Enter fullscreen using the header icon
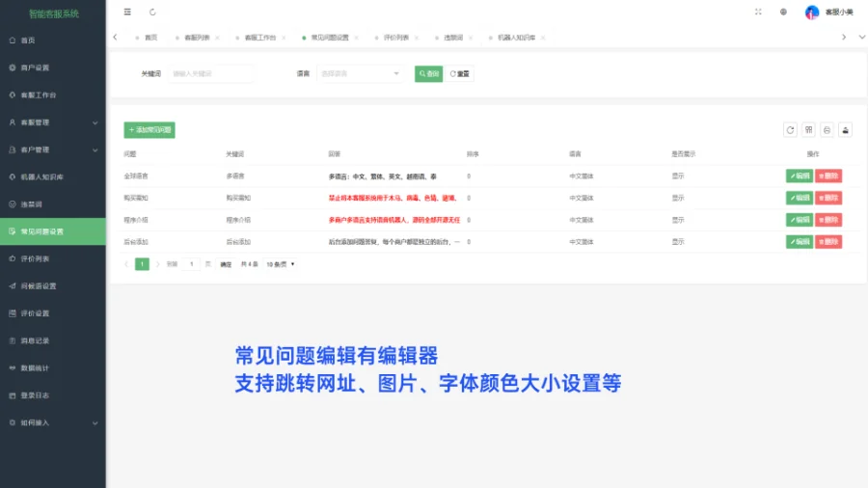 pyautogui.click(x=758, y=13)
